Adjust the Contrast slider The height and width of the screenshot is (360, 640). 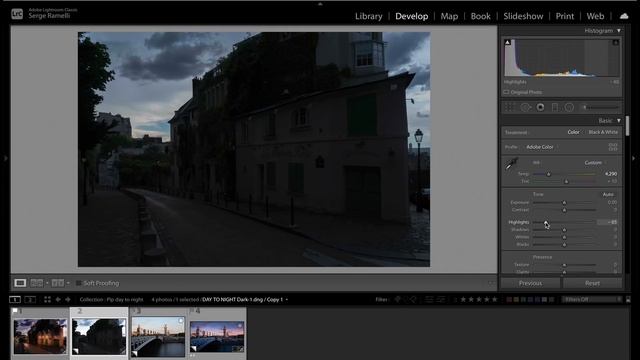(x=564, y=210)
